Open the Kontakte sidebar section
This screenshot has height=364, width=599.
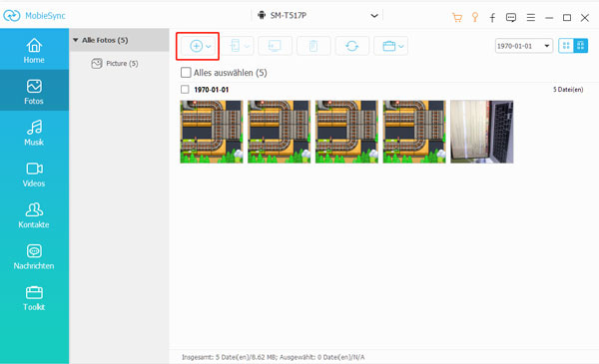[34, 214]
